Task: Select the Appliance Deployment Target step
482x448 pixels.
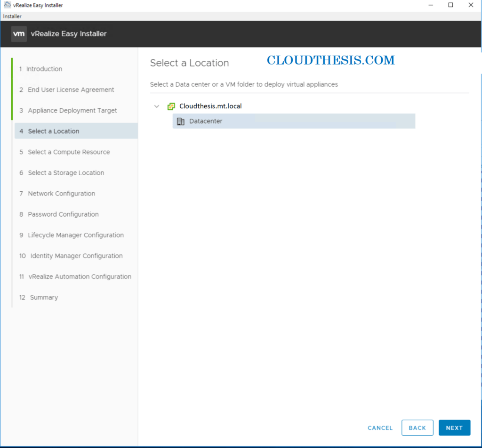Action: [72, 110]
